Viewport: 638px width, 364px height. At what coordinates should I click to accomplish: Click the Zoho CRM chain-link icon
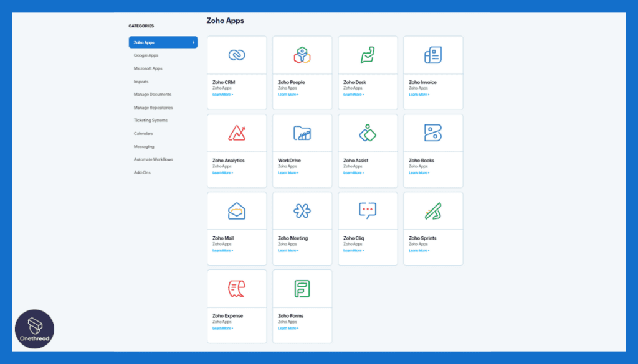[237, 55]
